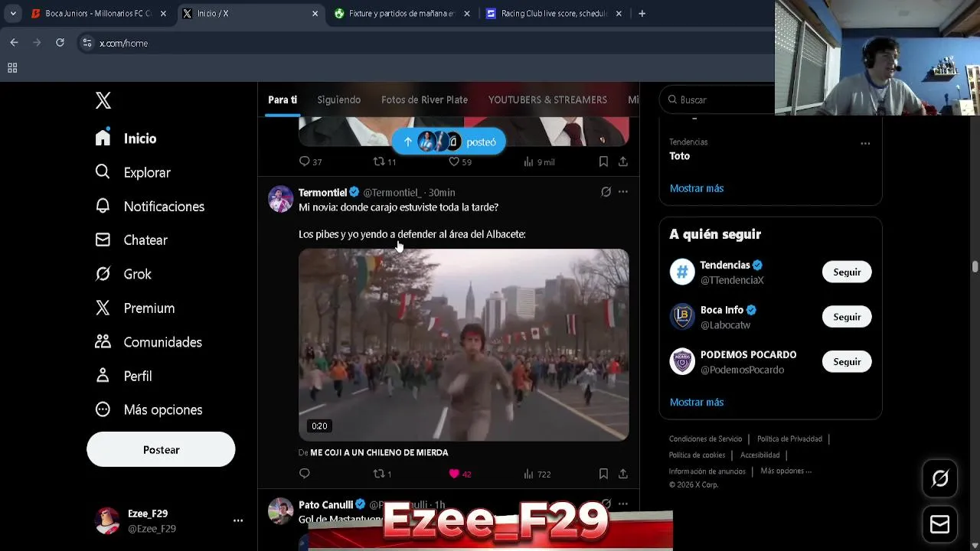The image size is (980, 551).
Task: Open the Fotos de River Plate tab
Action: click(424, 99)
